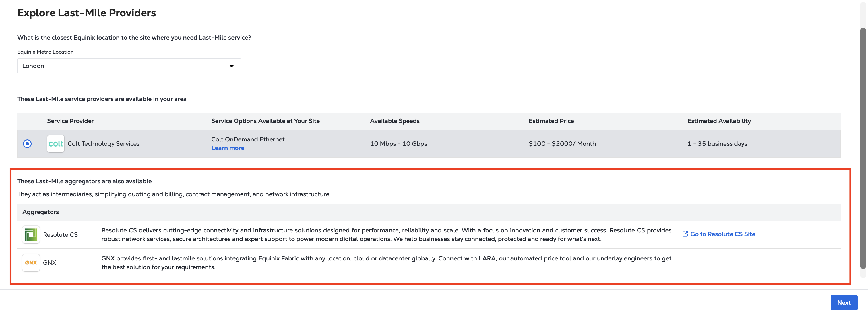Click the Explore Last-Mile Providers heading

tap(87, 13)
